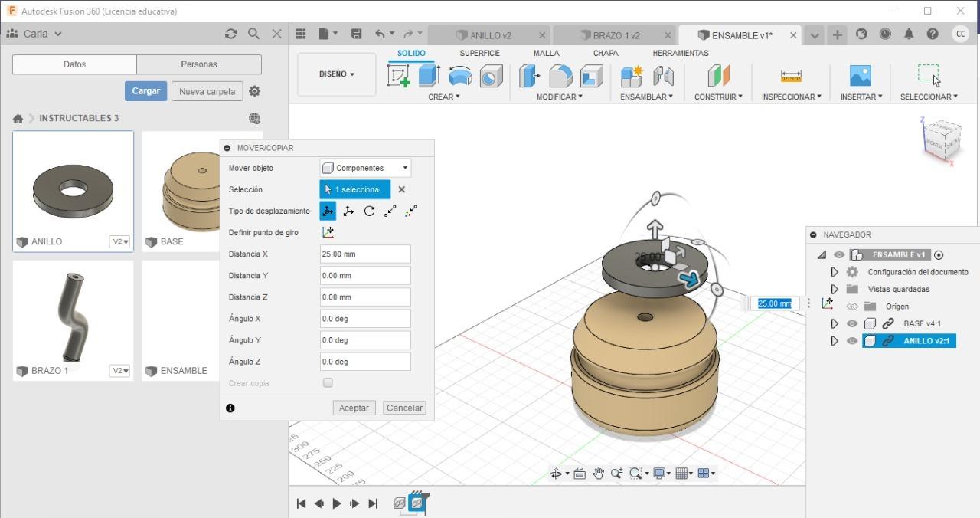
Task: Expand Configuración del documento node
Action: [x=835, y=272]
